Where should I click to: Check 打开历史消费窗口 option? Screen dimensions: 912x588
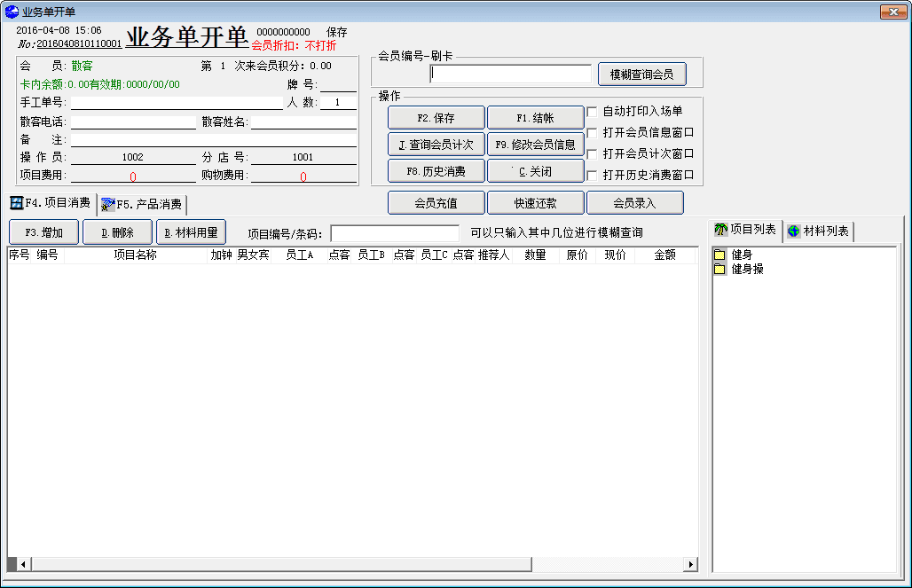592,176
